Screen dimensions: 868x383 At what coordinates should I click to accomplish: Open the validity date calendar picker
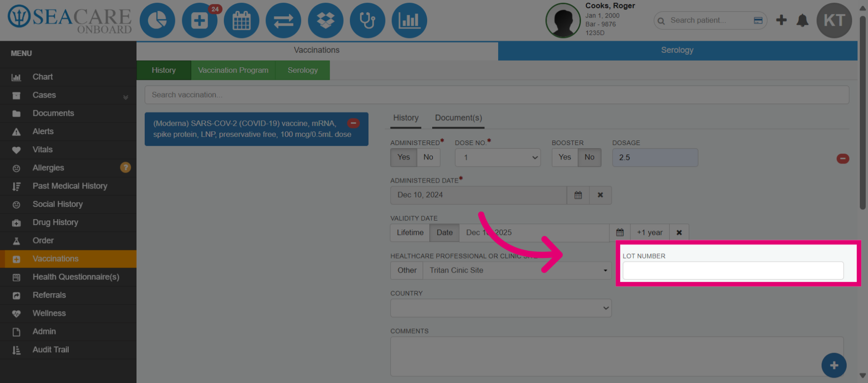620,233
